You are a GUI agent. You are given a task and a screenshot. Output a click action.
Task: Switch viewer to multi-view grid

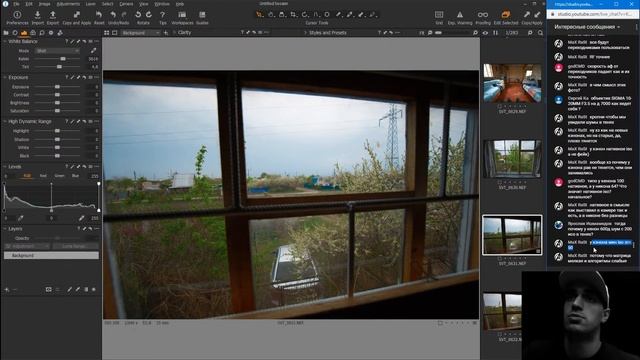tap(107, 33)
